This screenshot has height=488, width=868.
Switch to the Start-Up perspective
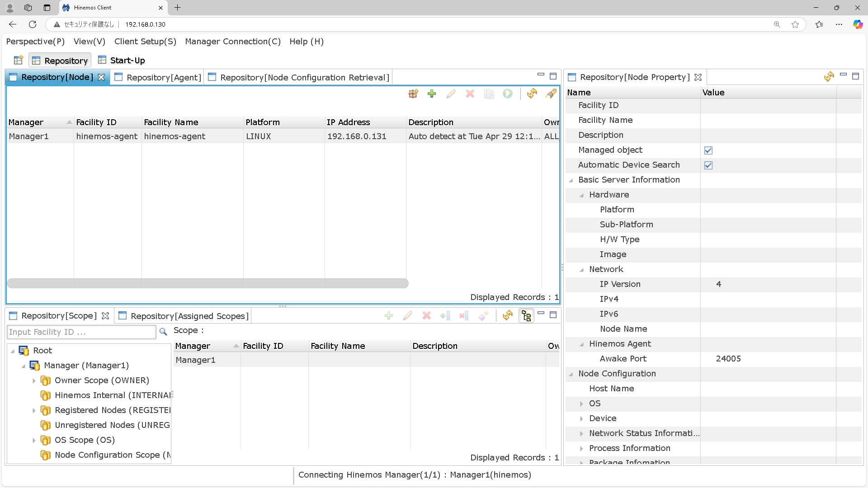(122, 60)
